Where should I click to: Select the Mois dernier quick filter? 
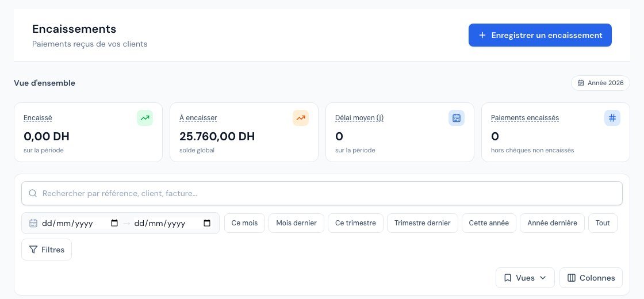tap(296, 223)
